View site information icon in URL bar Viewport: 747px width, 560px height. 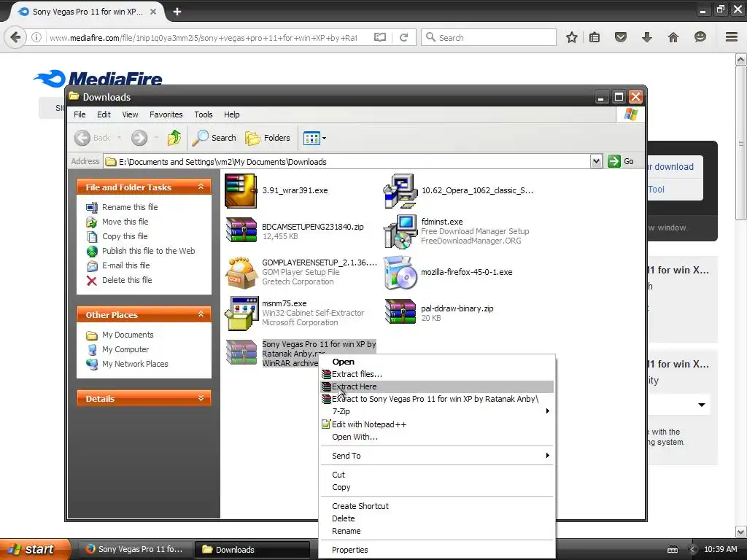tap(36, 37)
